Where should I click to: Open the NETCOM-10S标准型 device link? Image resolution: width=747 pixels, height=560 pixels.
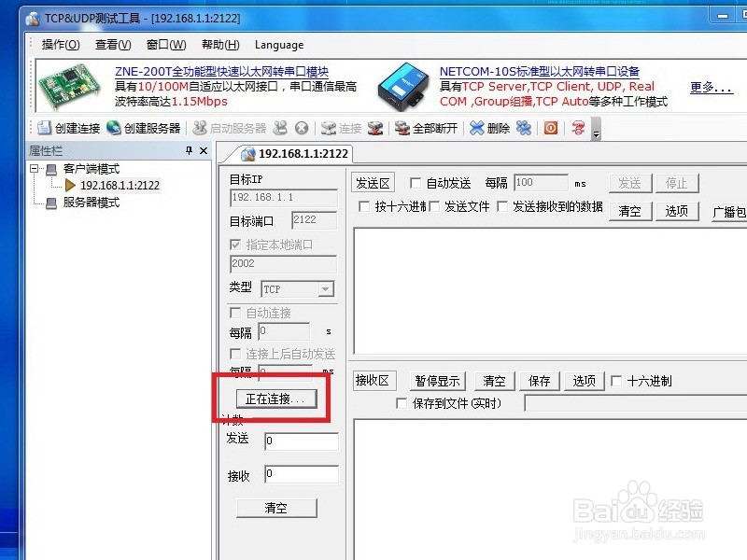[x=540, y=72]
